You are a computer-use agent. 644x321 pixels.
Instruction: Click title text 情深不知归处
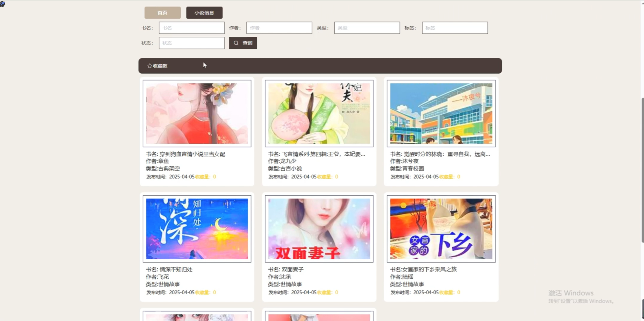pyautogui.click(x=176, y=269)
